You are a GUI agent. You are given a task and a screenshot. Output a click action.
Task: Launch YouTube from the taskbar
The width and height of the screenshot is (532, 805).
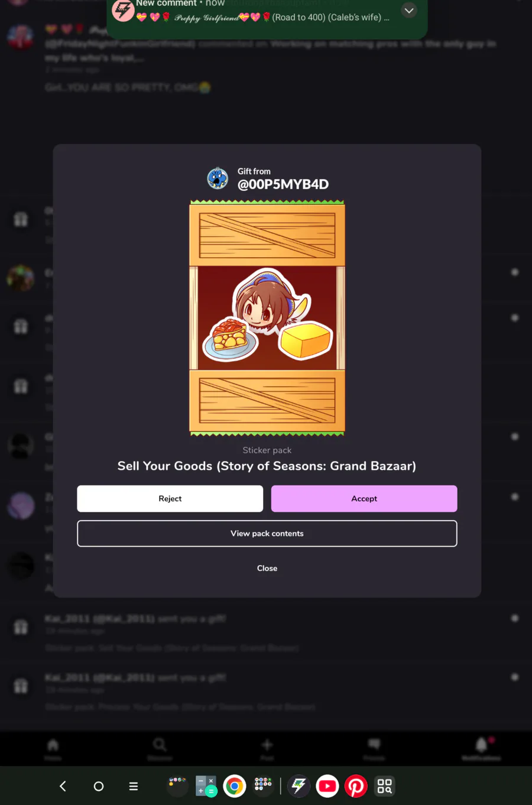coord(327,786)
